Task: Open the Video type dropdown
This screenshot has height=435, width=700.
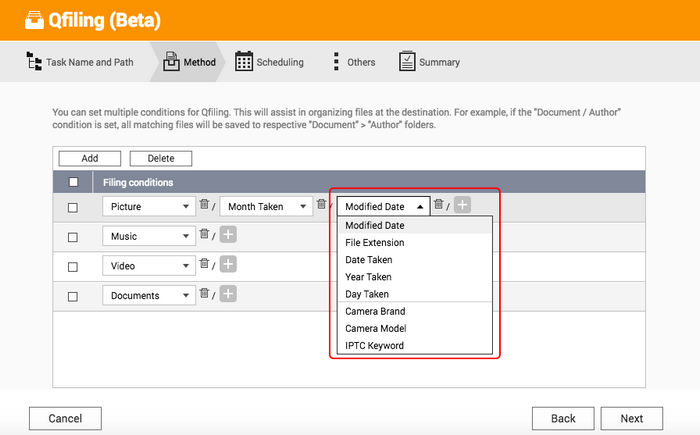Action: pyautogui.click(x=149, y=266)
